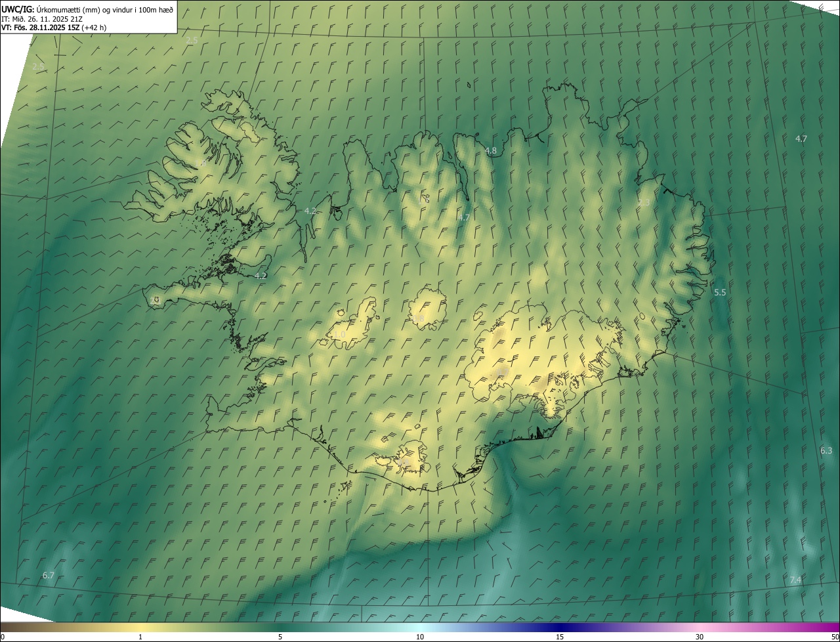Click the 2.3 value in northeast Iceland
This screenshot has width=840, height=642.
point(644,203)
